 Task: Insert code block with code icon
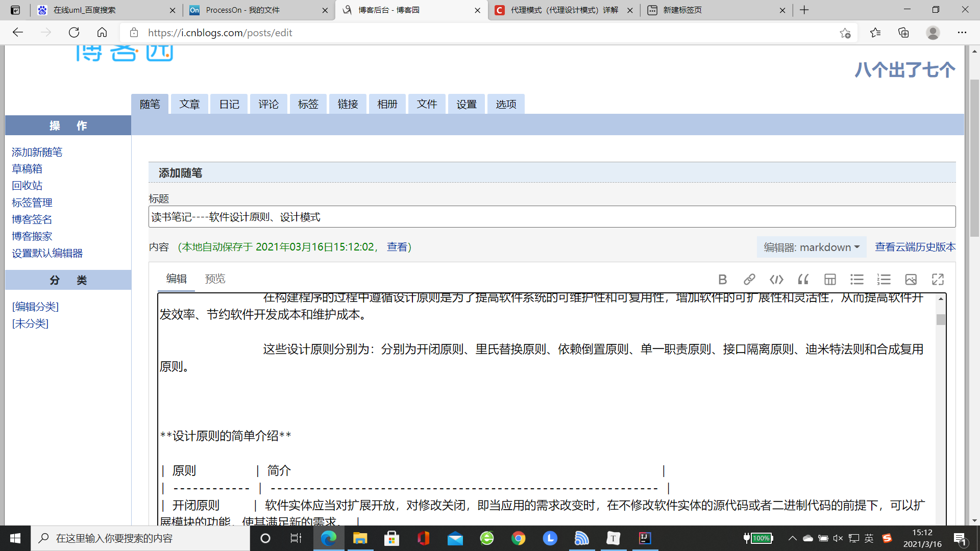point(776,279)
